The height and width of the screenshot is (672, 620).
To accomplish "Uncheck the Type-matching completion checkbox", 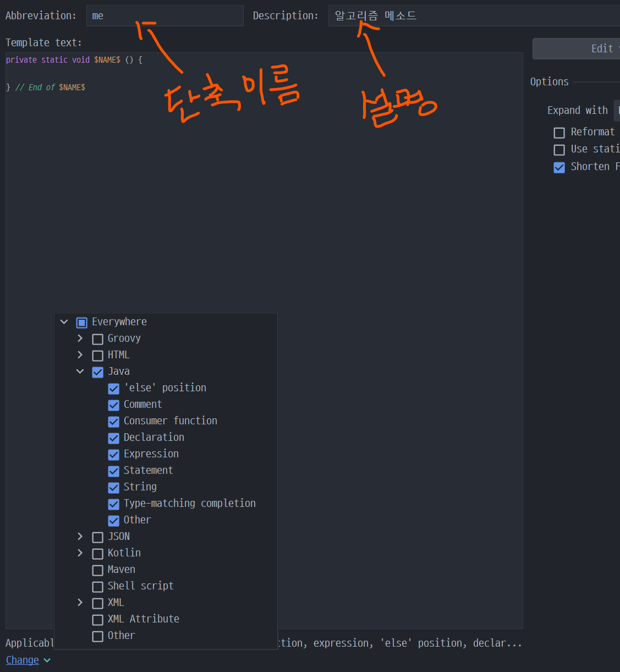I will pos(113,504).
